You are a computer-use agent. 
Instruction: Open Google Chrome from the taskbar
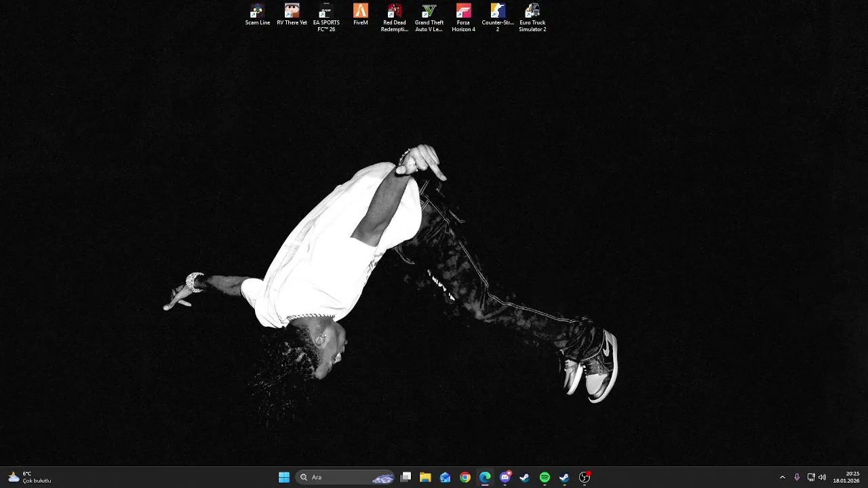tap(465, 477)
